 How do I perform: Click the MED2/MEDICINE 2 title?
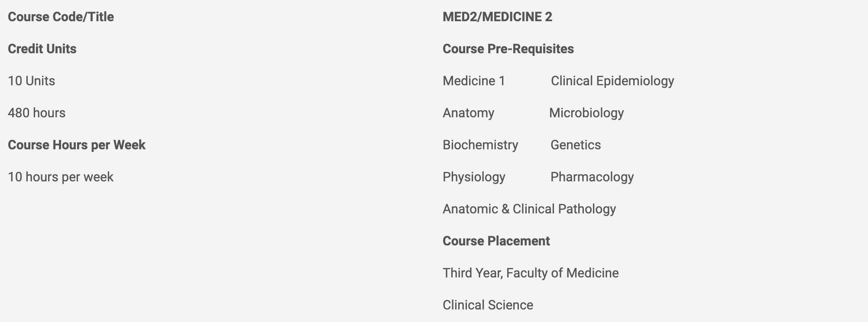coord(497,17)
